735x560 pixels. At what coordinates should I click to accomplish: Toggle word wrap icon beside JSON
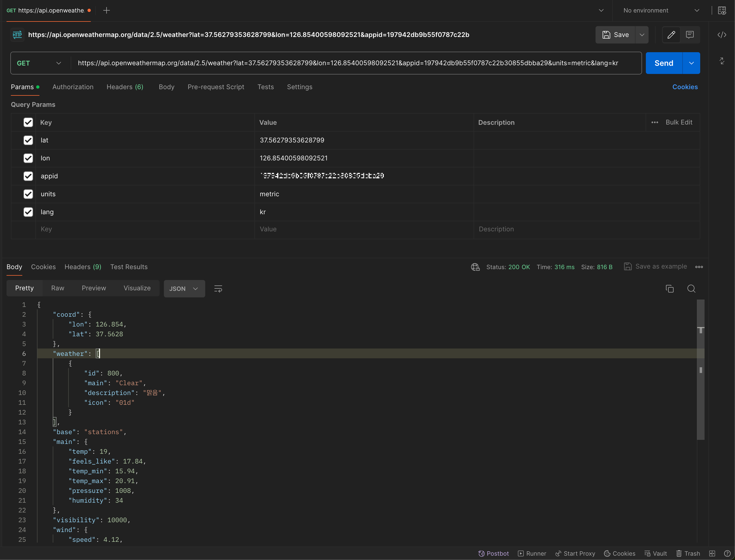click(x=218, y=289)
